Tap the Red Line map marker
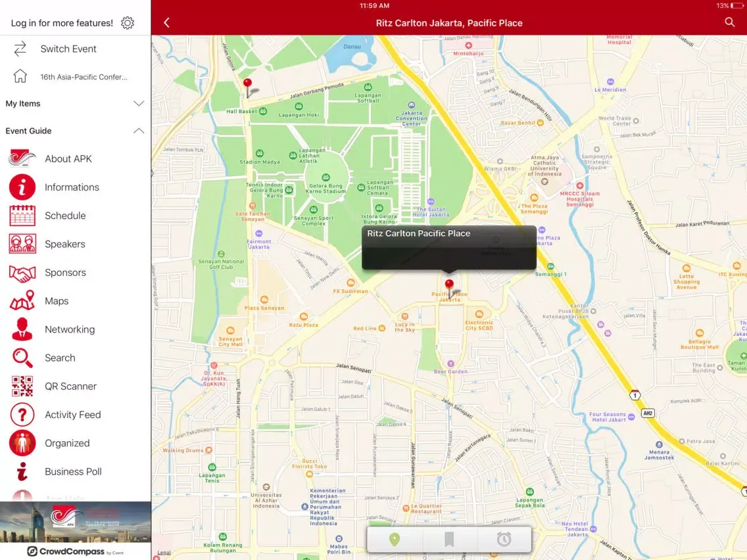Image resolution: width=747 pixels, height=560 pixels. coord(381,328)
